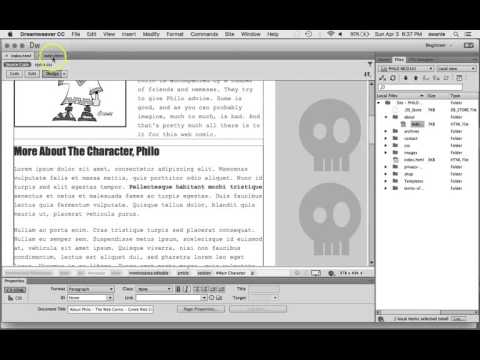Open the Dreamweaver CC menu
Screen dimensions: 480x360
[x=42, y=34]
